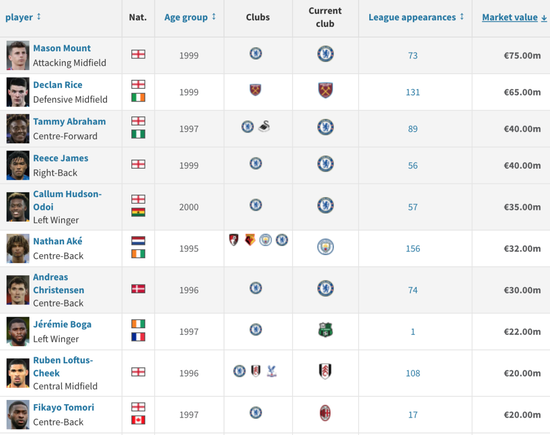Open Callum Hudson-Odoi's profile link
550x435 pixels.
tap(67, 200)
